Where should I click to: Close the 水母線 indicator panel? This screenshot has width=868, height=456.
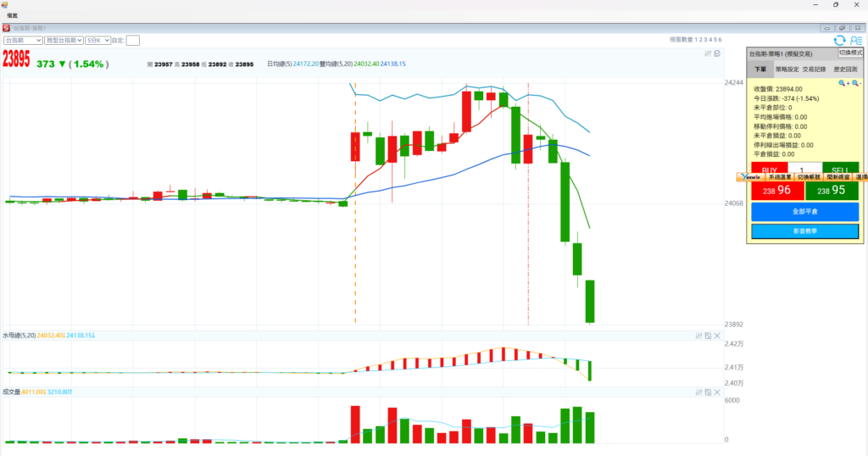click(717, 336)
